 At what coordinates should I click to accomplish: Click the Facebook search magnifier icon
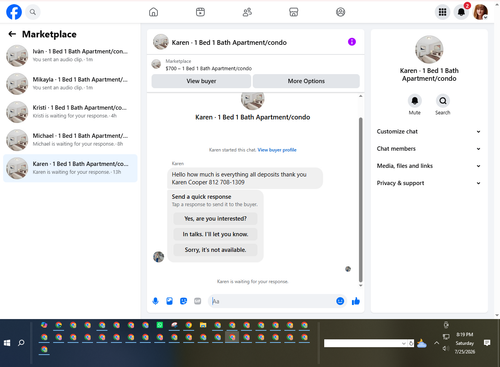33,12
